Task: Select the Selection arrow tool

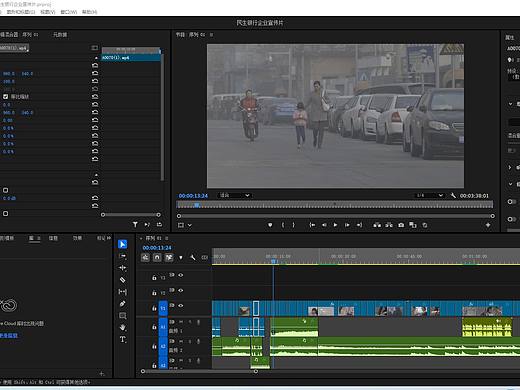Action: [x=122, y=244]
